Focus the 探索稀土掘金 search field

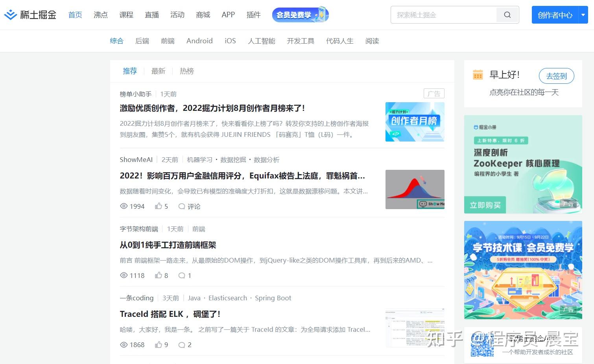pos(444,15)
